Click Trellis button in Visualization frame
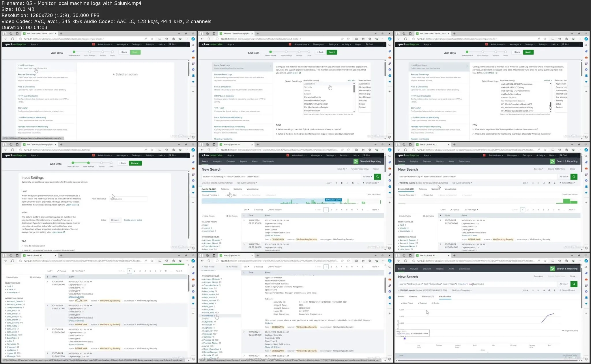The height and width of the screenshot is (364, 591). (435, 303)
